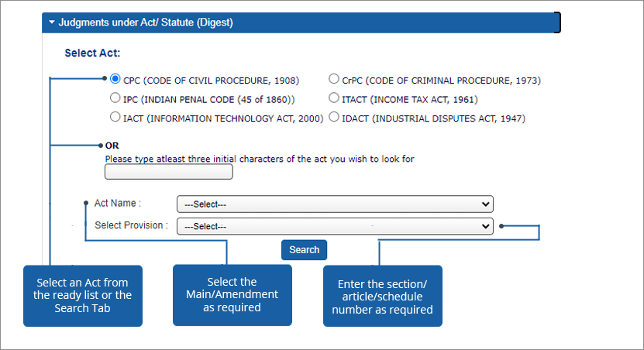Click the Select Provision chevron arrow
This screenshot has height=350, width=644.
pos(486,226)
